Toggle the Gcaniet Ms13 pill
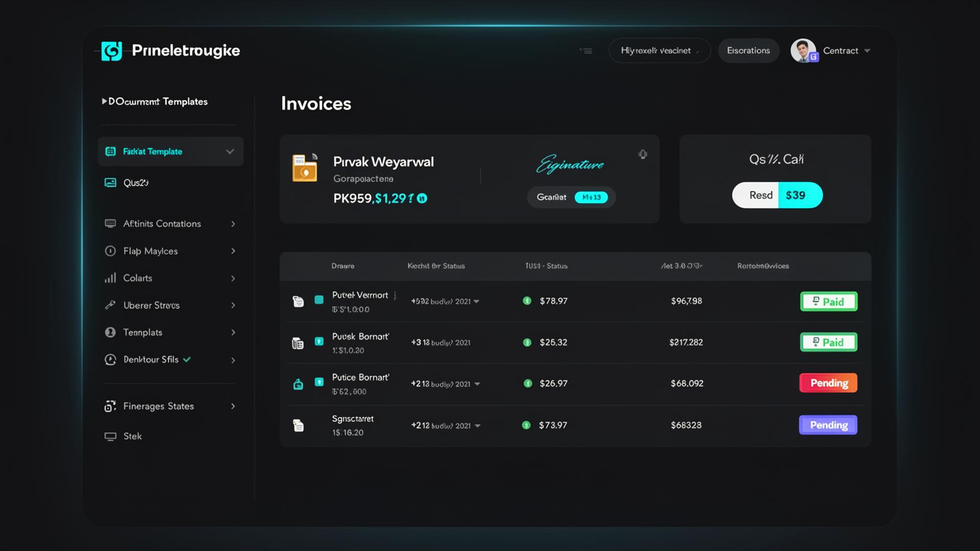Image resolution: width=980 pixels, height=551 pixels. pyautogui.click(x=571, y=197)
